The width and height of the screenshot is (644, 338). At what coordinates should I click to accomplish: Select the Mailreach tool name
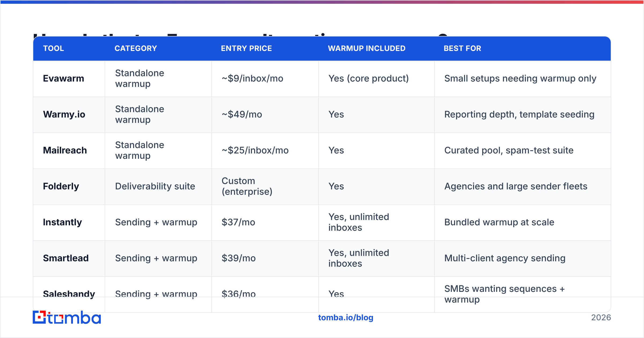pyautogui.click(x=65, y=150)
